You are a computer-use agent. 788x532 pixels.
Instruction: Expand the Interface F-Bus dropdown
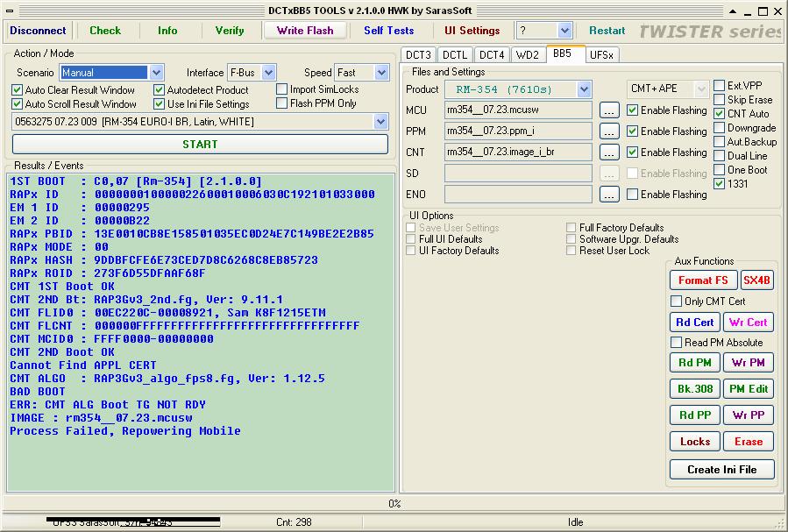(x=269, y=73)
